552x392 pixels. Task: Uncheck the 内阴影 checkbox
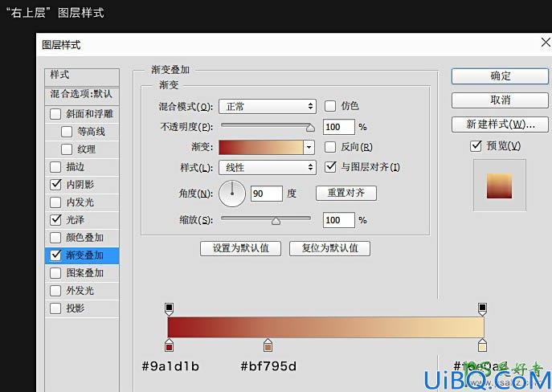pyautogui.click(x=55, y=185)
